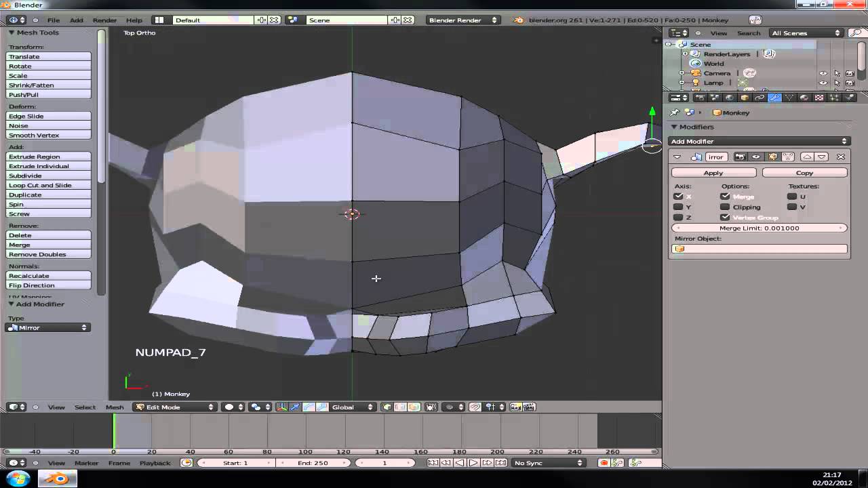Switch to face select mode icon
The width and height of the screenshot is (868, 488).
pos(414,407)
